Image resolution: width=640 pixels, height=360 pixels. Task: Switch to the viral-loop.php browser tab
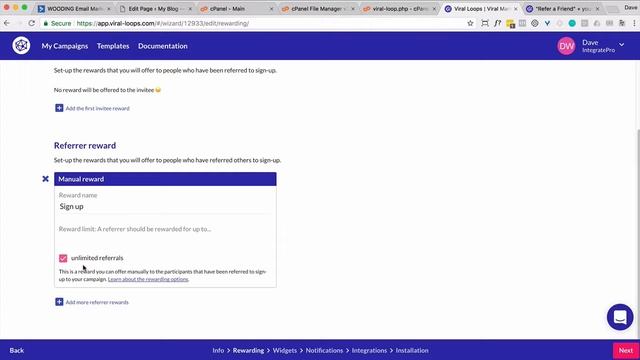pos(399,9)
